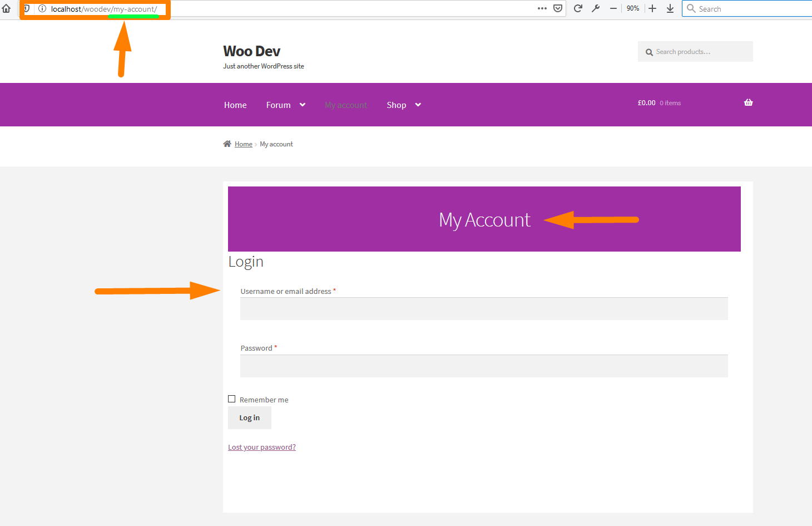Screen dimensions: 812x526
Task: Click the 'My account' breadcrumb text
Action: (x=276, y=144)
